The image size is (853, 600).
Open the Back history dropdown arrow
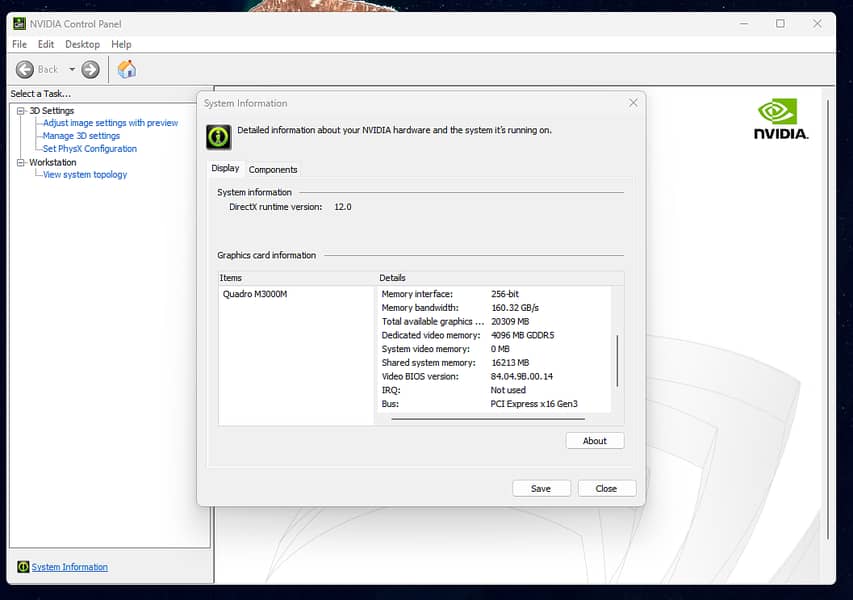72,70
